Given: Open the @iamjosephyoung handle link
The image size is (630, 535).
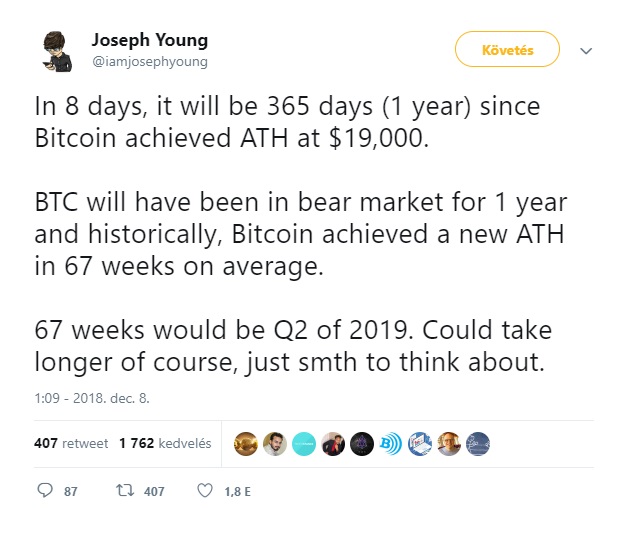Looking at the screenshot, I should pos(149,62).
